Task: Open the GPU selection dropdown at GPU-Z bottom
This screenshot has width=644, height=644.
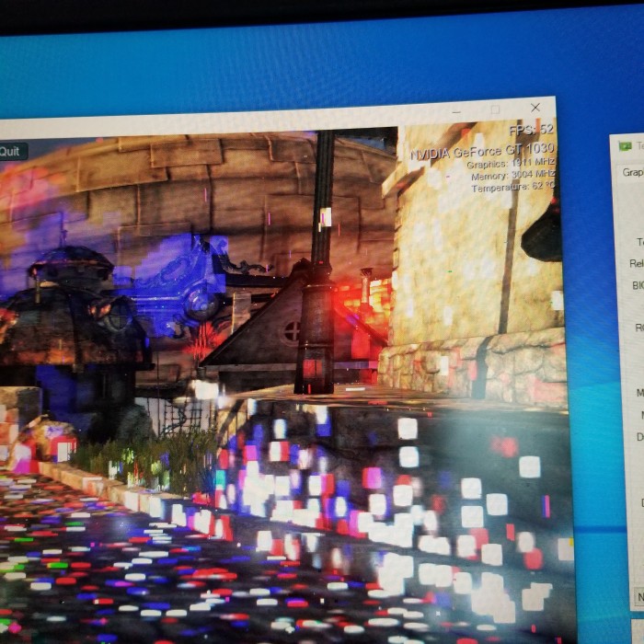Action: tap(639, 596)
